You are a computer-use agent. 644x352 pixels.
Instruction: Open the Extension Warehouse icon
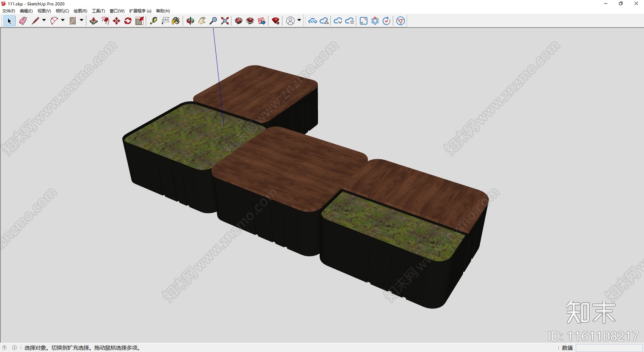point(250,21)
